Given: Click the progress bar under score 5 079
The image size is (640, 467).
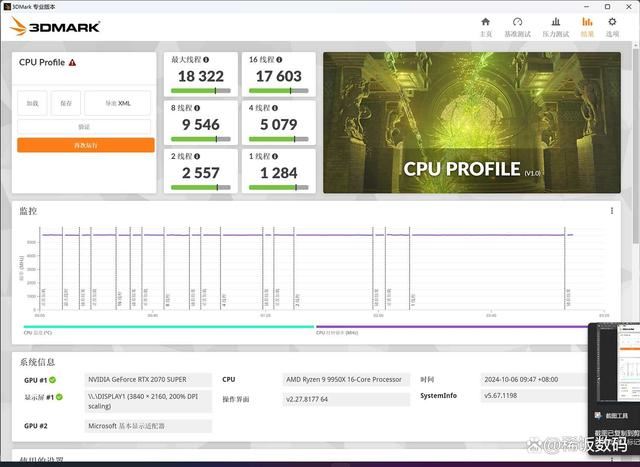Looking at the screenshot, I should coord(279,139).
